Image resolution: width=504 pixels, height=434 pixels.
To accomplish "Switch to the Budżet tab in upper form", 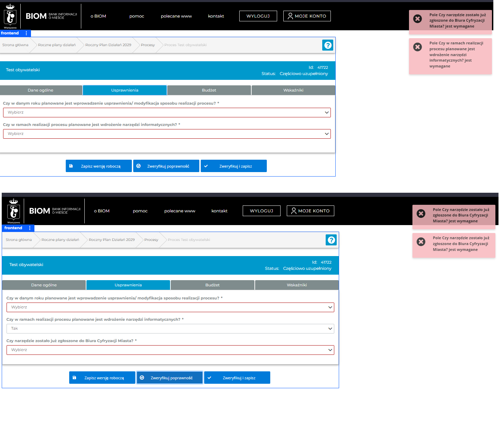I will [x=209, y=90].
